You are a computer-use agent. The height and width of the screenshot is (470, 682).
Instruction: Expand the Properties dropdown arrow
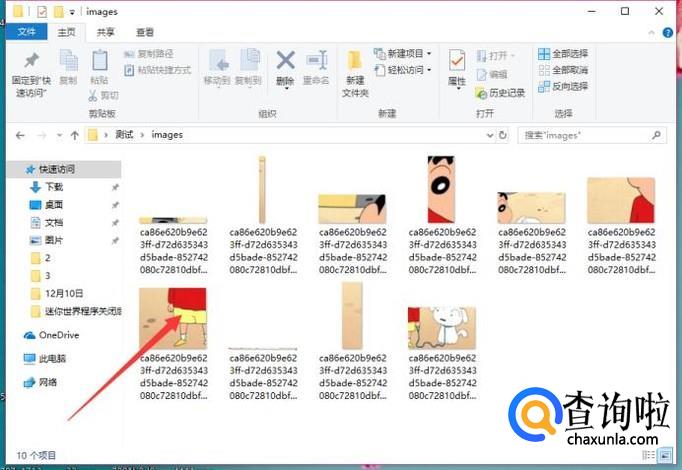(x=457, y=89)
